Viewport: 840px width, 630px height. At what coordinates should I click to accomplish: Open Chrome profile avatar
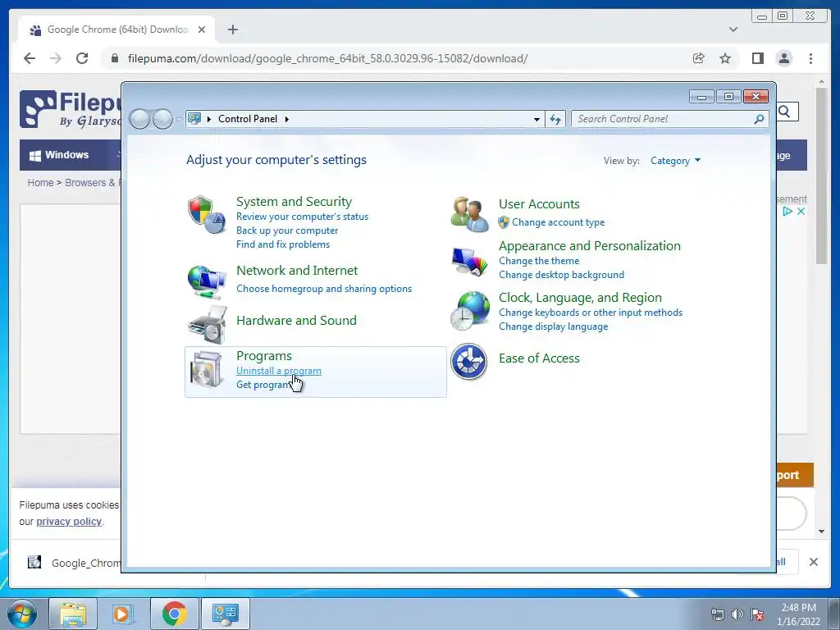click(784, 58)
